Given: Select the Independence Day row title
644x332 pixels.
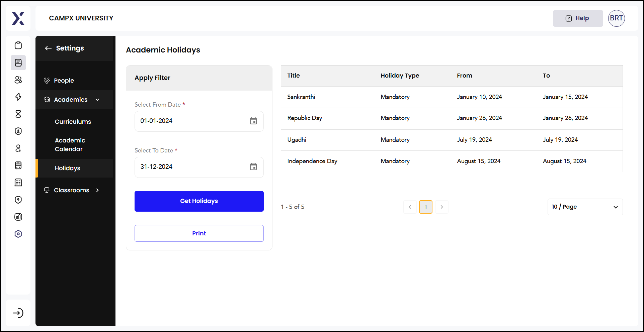Looking at the screenshot, I should tap(312, 161).
